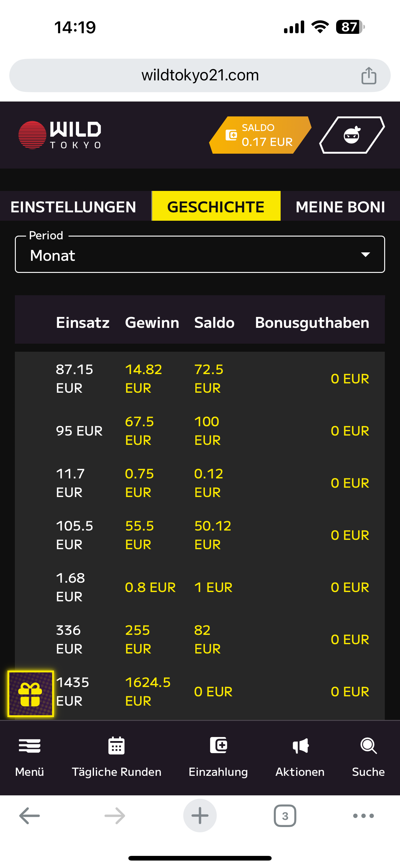The height and width of the screenshot is (868, 400).
Task: Open the browser three-dots menu
Action: pos(363,816)
